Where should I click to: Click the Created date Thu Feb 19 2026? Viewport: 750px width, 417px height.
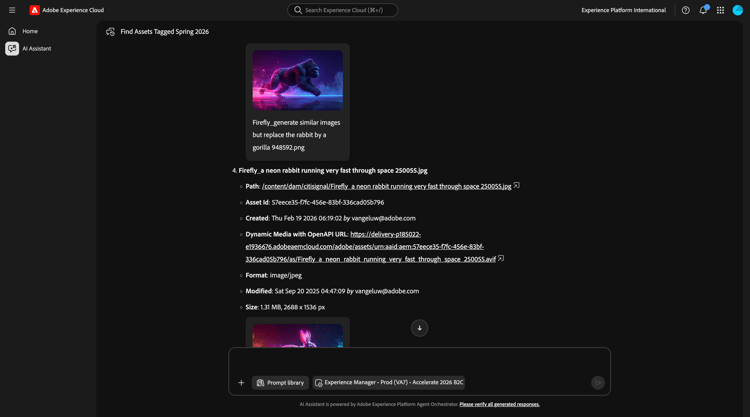307,218
